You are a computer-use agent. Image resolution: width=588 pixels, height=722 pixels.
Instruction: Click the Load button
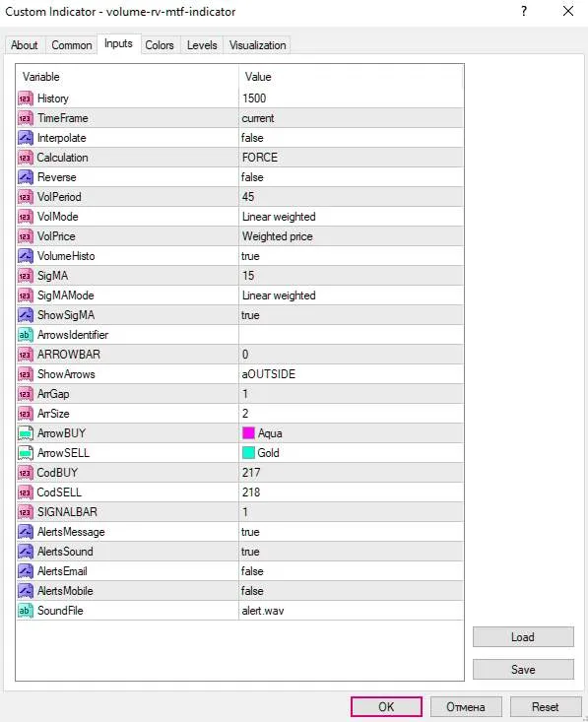tap(523, 637)
